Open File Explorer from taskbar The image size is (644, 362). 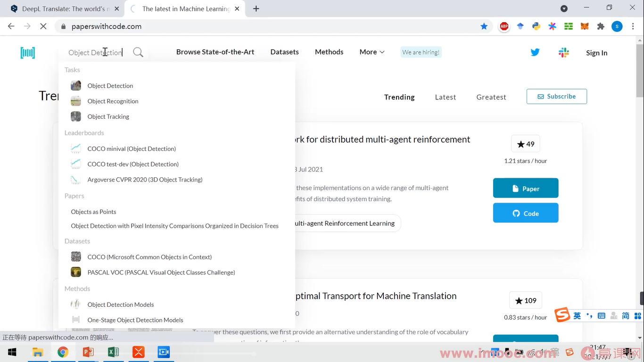click(x=38, y=352)
